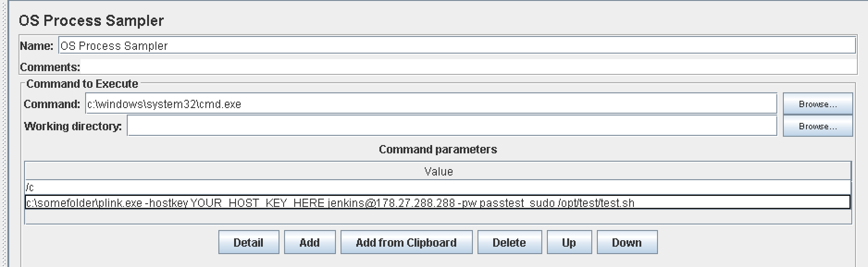Image resolution: width=868 pixels, height=267 pixels.
Task: Click the OS Process Sampler heading
Action: (x=91, y=21)
